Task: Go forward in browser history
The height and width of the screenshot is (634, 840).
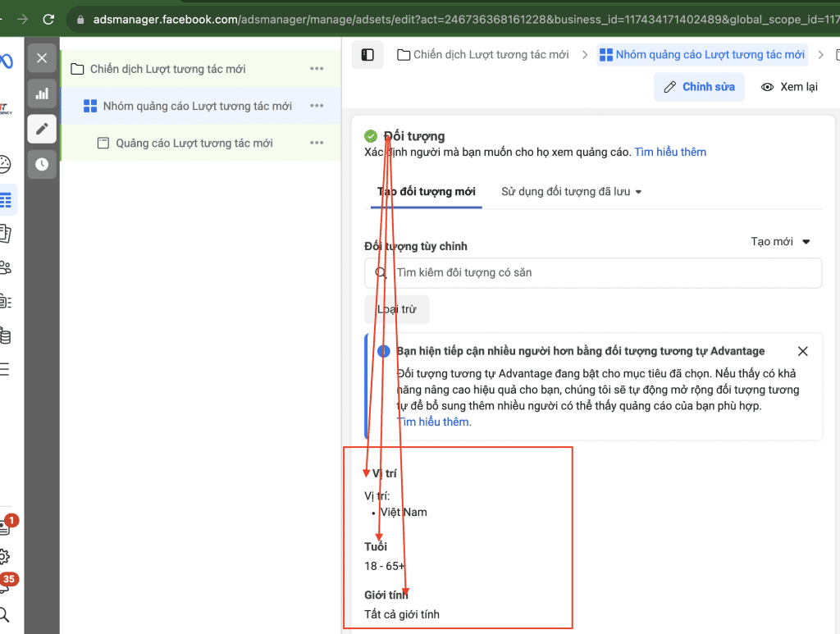Action: [22, 20]
